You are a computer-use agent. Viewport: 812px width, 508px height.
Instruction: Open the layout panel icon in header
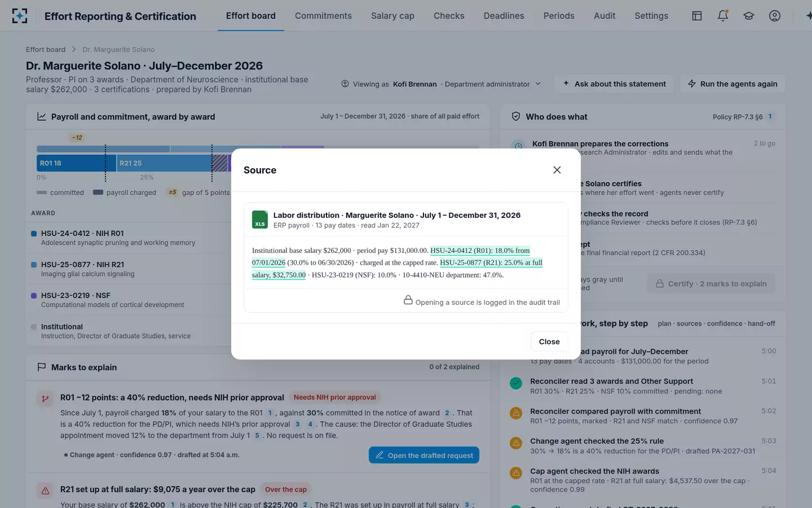(697, 16)
